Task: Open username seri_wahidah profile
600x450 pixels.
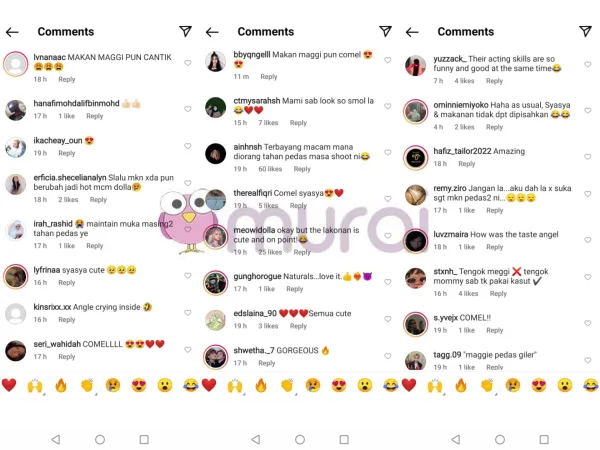Action: click(x=57, y=344)
